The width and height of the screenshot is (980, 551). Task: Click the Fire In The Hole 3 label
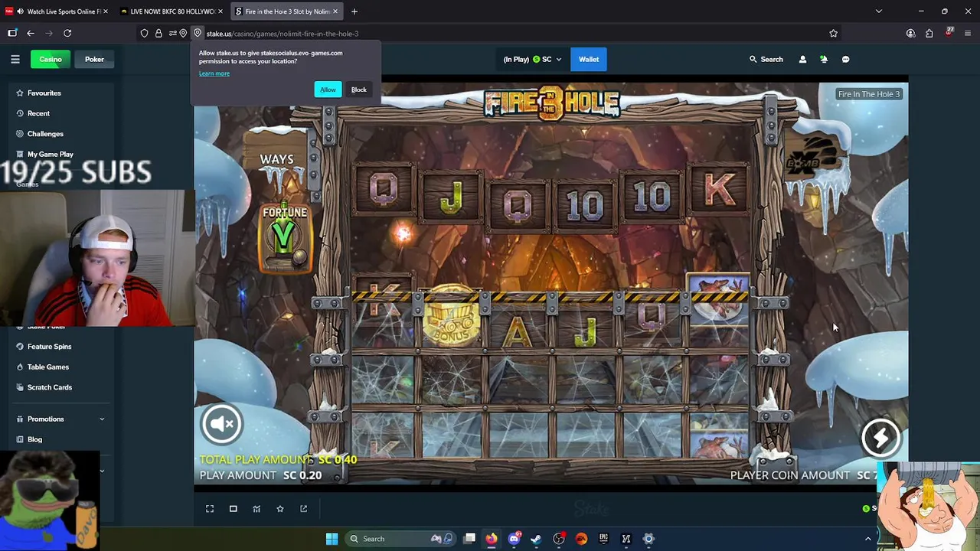(869, 94)
